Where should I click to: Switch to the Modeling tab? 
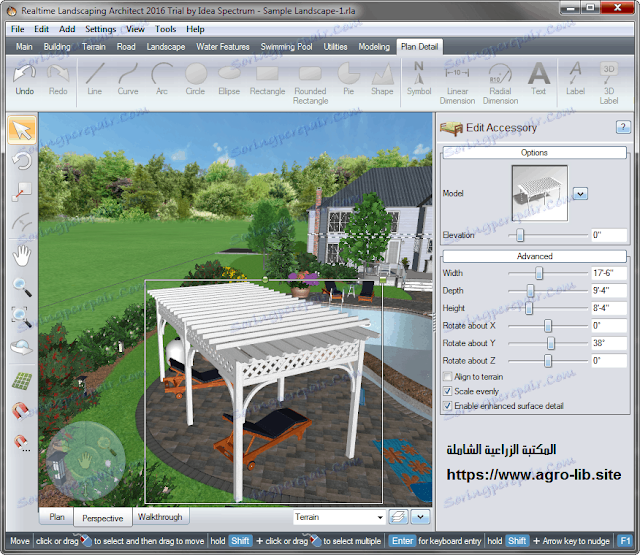point(374,47)
